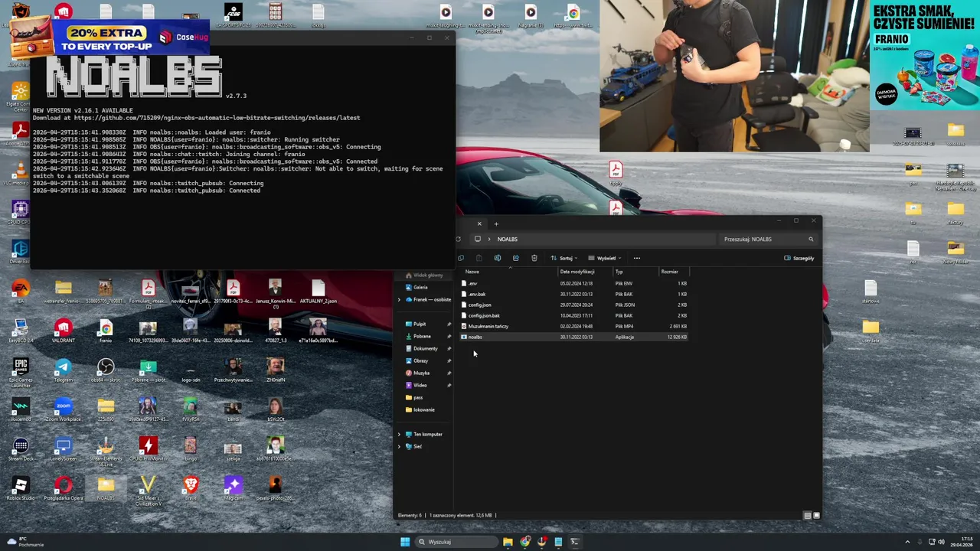Open the lokowanie folder in sidebar
The width and height of the screenshot is (980, 551).
pyautogui.click(x=420, y=409)
